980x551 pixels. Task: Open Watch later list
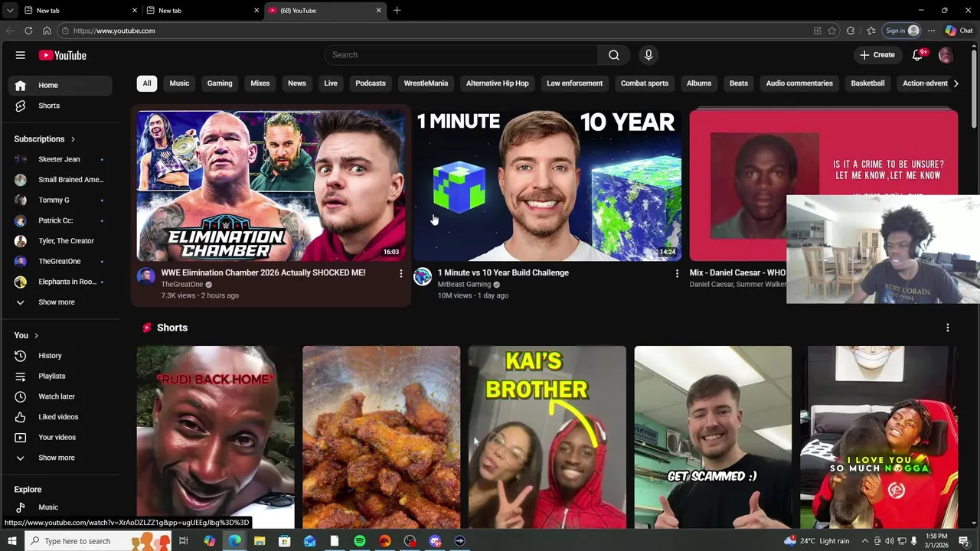click(61, 396)
